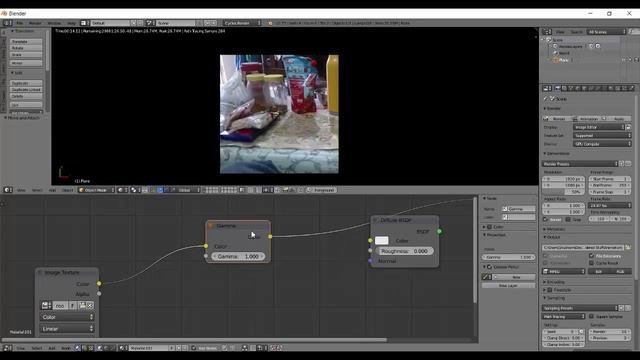
Task: Select the Plane object in outliner
Action: [x=563, y=60]
